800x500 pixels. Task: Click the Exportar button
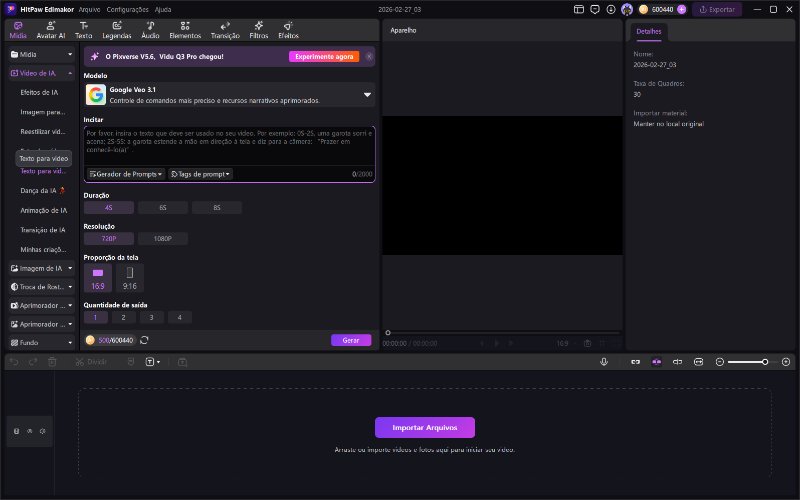pyautogui.click(x=717, y=9)
